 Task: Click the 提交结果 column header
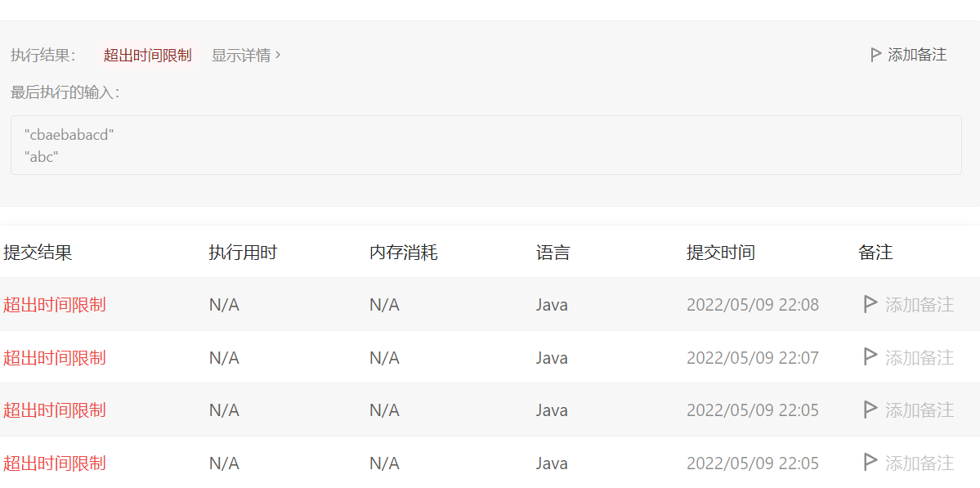(38, 253)
